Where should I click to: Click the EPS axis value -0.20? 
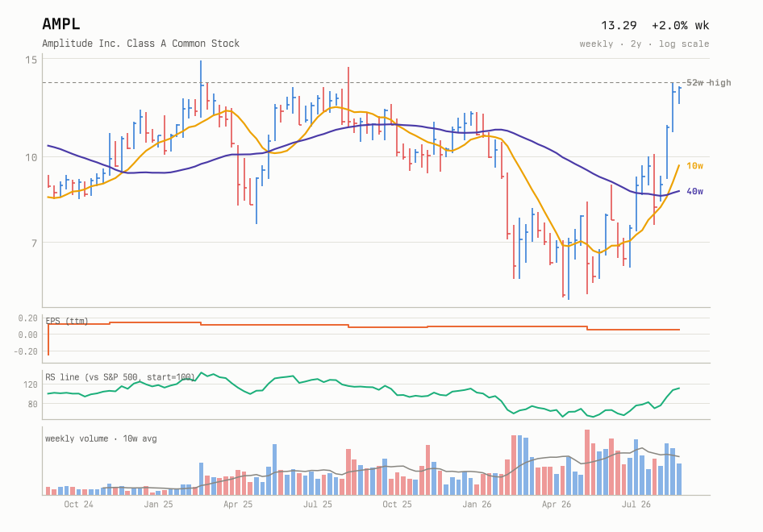point(25,351)
